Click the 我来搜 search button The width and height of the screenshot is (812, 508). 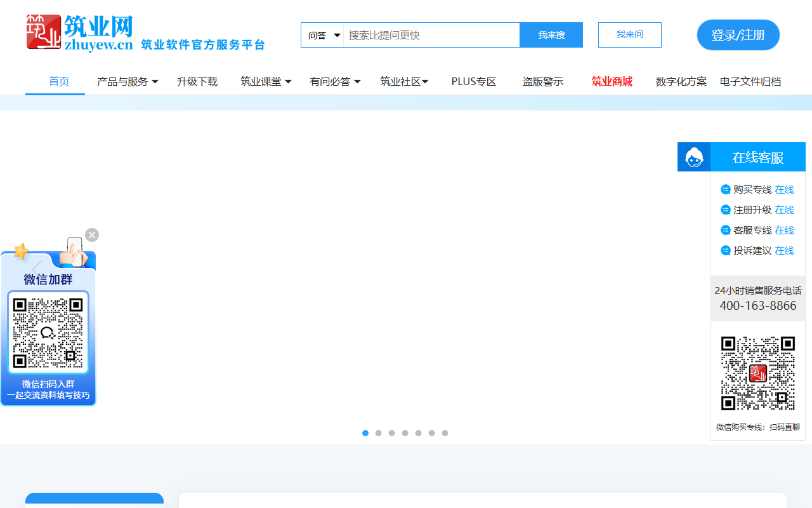(x=551, y=35)
